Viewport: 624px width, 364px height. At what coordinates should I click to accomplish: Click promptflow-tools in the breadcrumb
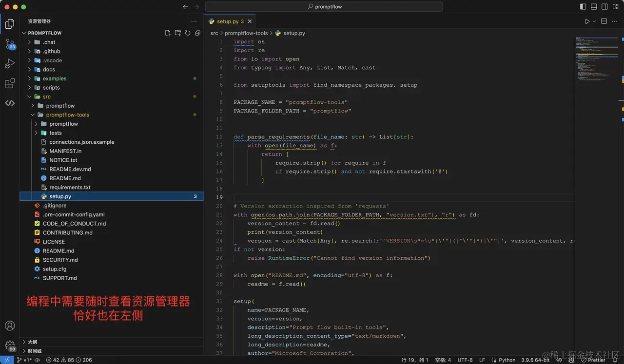[x=246, y=33]
